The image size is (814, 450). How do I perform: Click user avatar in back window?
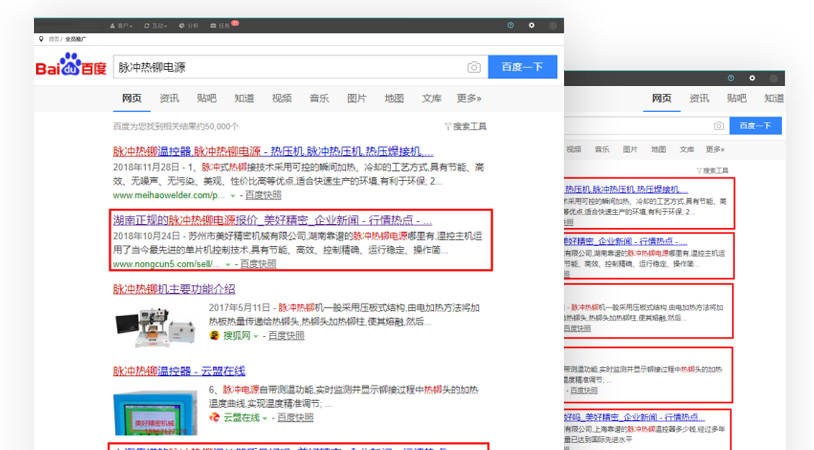tap(774, 78)
